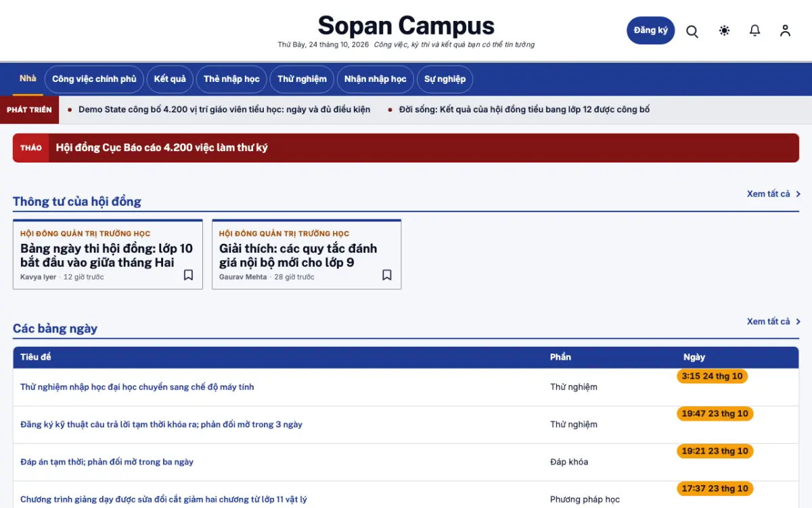812x508 pixels.
Task: Open the search icon in header
Action: point(692,31)
